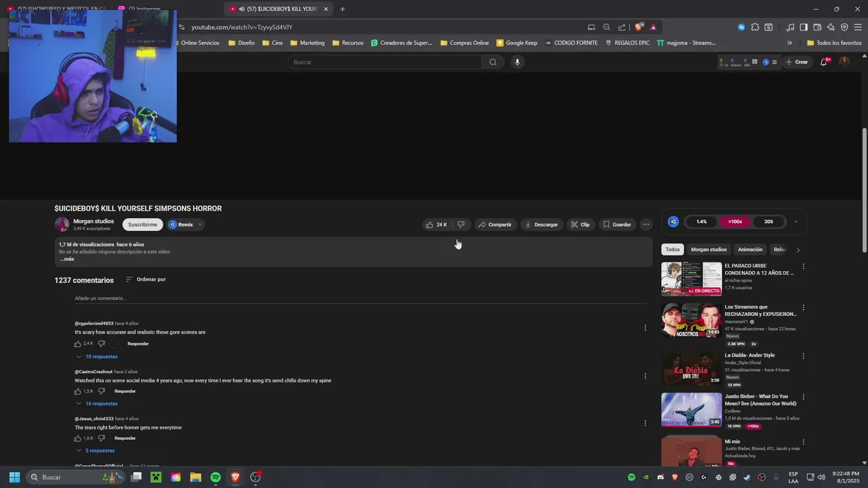
Task: Open a new browser tab
Action: 342,9
